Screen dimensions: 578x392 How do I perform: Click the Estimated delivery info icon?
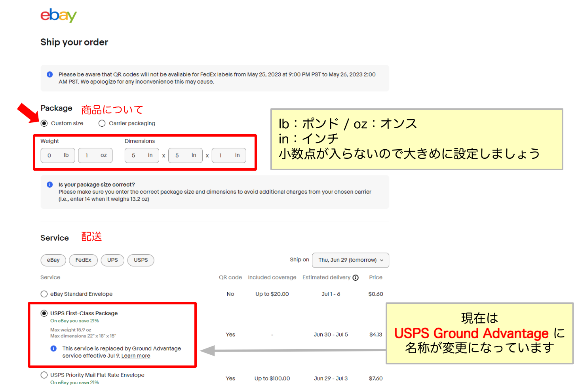pyautogui.click(x=356, y=278)
